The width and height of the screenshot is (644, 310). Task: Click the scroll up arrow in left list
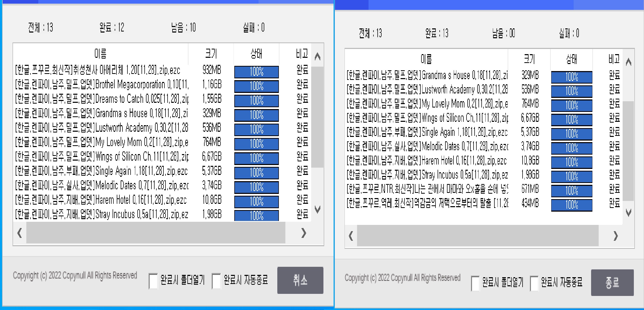(x=317, y=56)
